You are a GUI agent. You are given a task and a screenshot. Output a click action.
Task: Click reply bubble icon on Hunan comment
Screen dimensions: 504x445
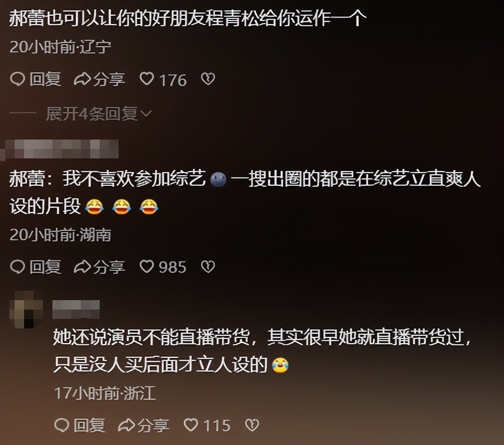pos(17,267)
